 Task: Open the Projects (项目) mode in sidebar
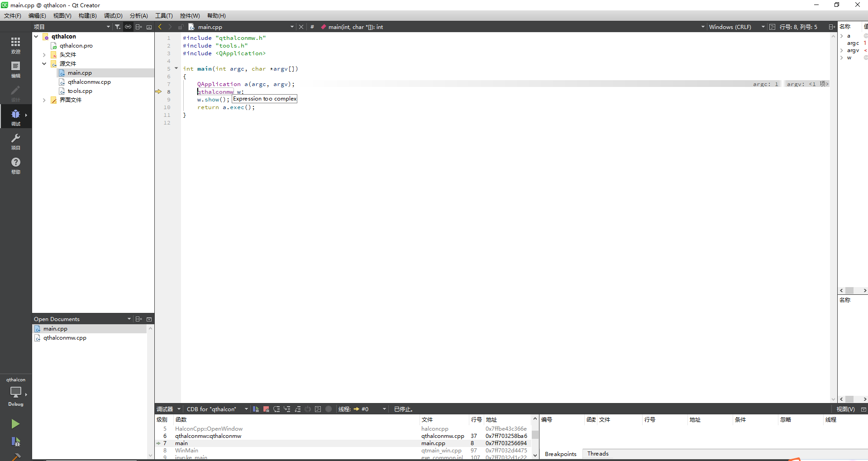tap(16, 141)
